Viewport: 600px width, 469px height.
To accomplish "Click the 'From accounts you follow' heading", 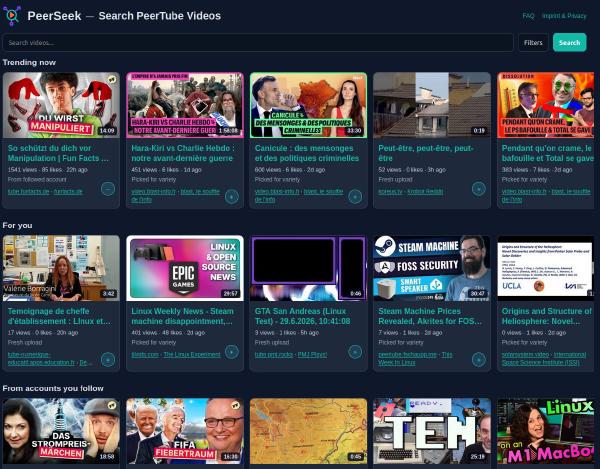I will pyautogui.click(x=53, y=388).
